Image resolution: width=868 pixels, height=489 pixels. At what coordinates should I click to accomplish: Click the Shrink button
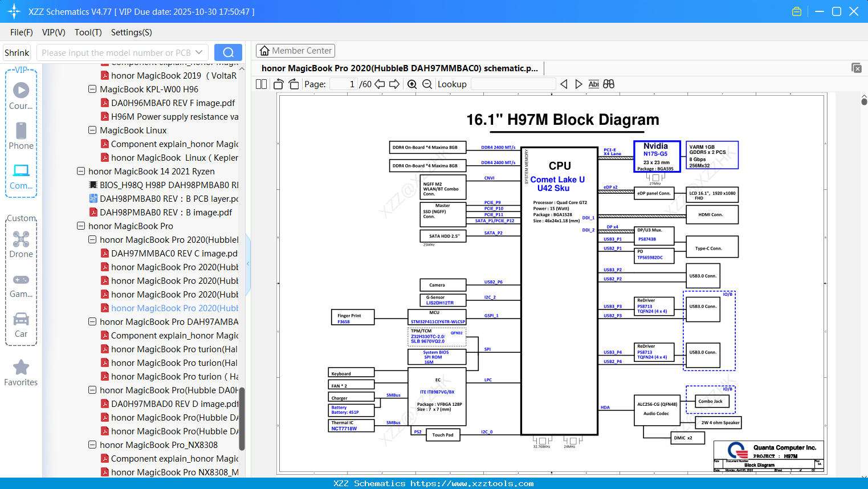17,52
